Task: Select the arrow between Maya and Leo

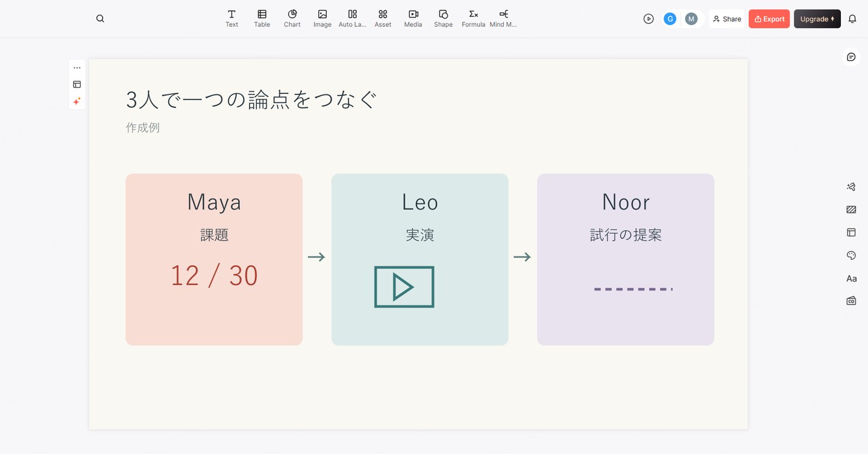Action: coord(316,257)
